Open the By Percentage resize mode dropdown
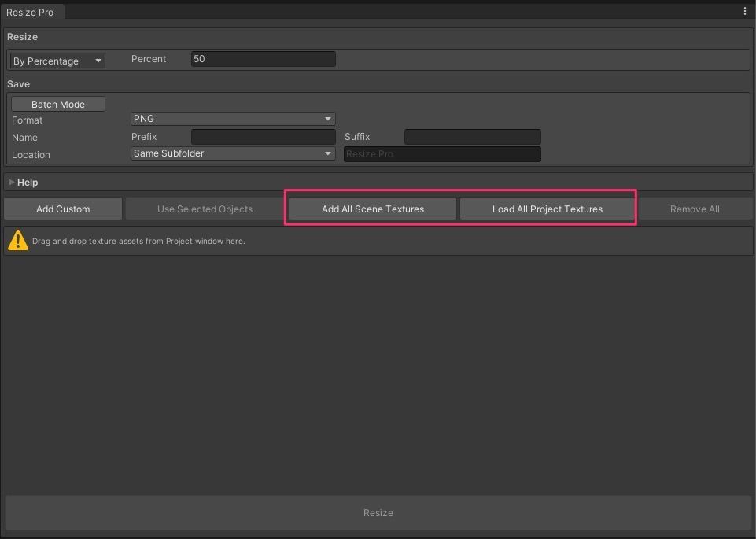The image size is (756, 539). click(57, 61)
